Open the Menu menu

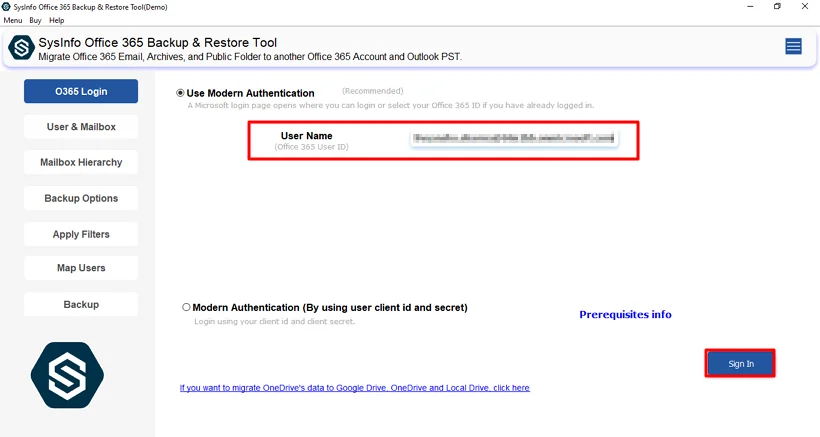coord(13,20)
